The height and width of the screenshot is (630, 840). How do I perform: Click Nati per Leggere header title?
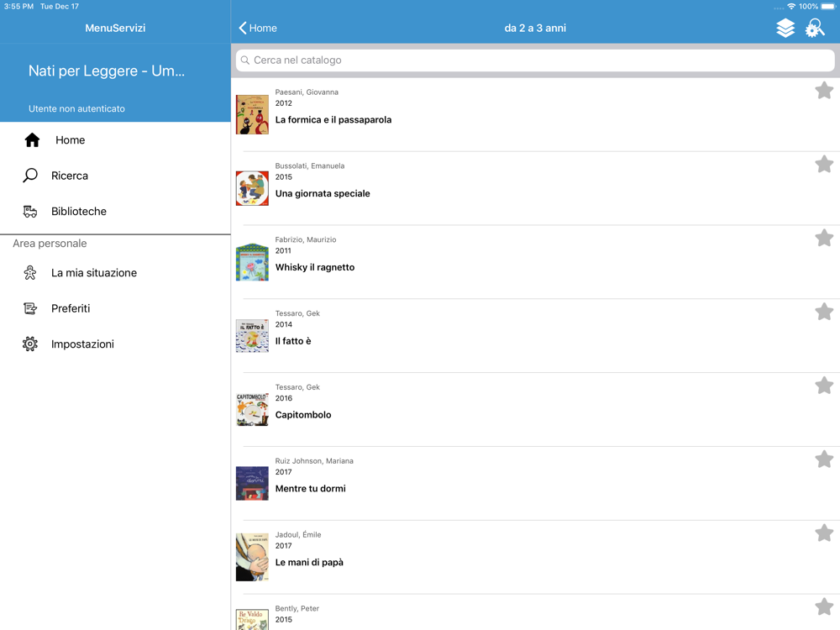tap(107, 71)
